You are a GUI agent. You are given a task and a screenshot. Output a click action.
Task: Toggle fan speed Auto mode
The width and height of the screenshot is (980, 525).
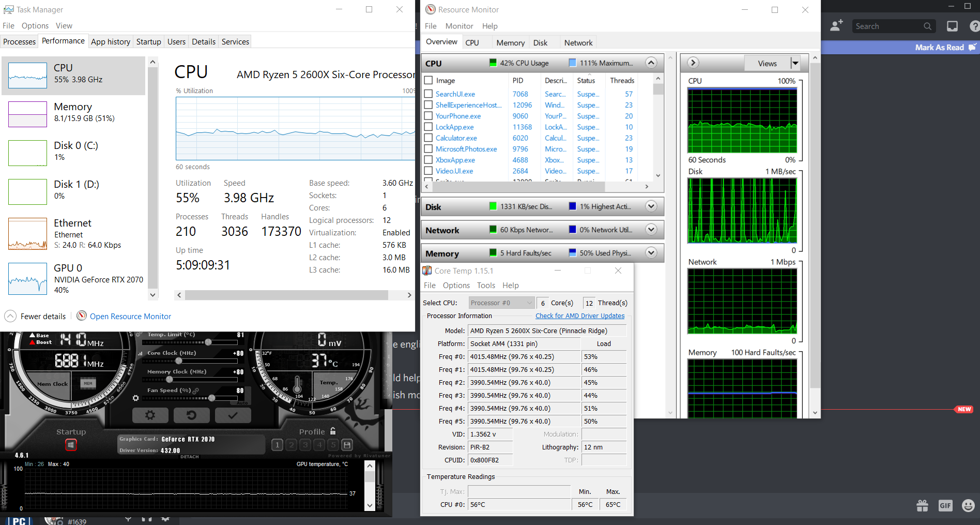[x=242, y=402]
